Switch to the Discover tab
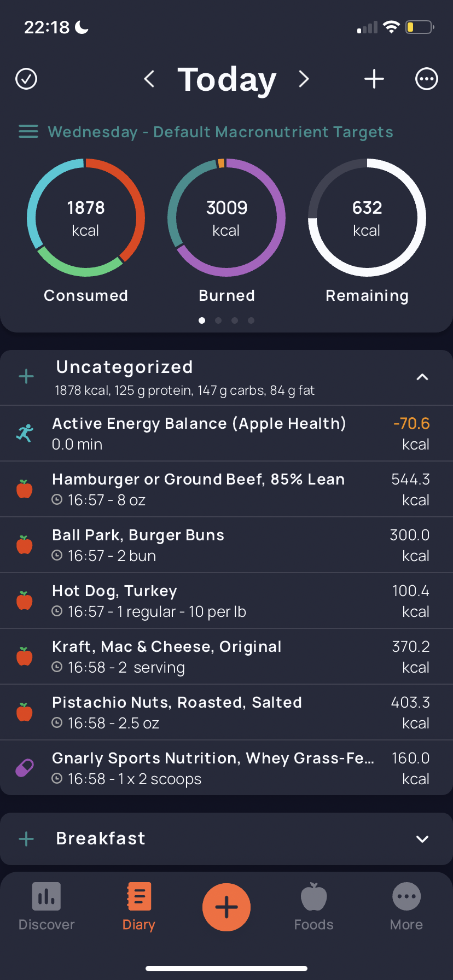453x980 pixels. coord(47,907)
